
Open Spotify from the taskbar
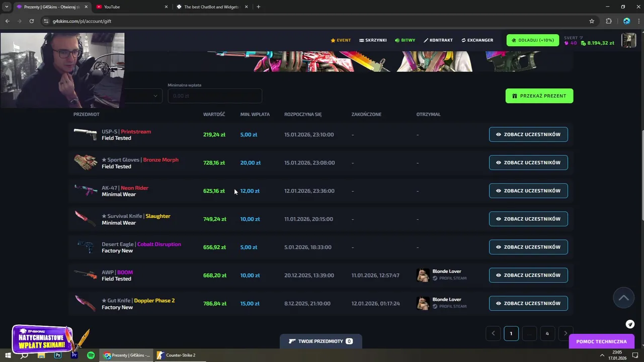(x=91, y=355)
